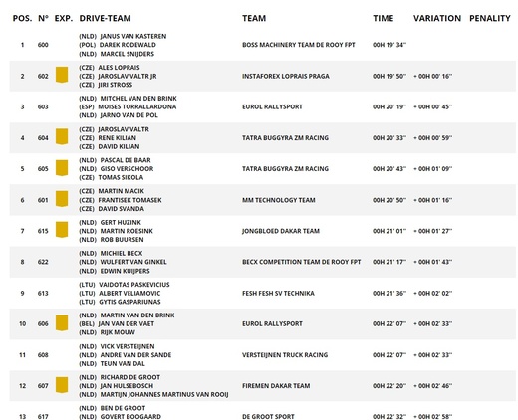
Task: Open driver Janus Van Kasteren's name
Action: (133, 36)
